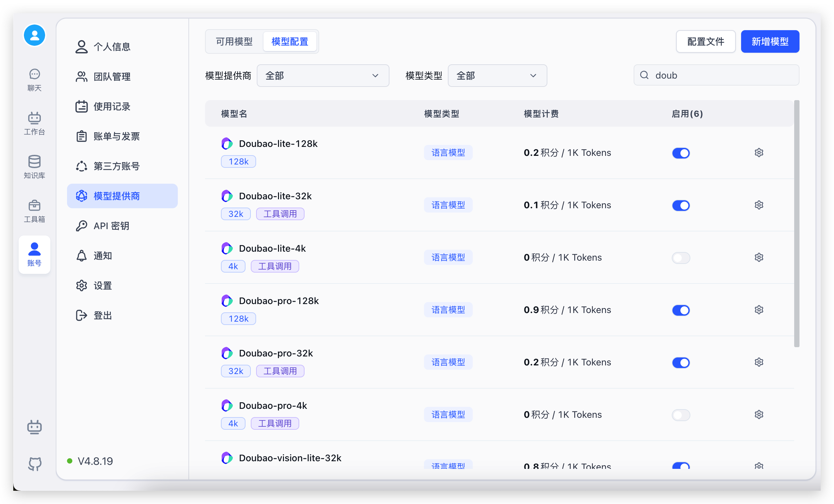Viewport: 834px width, 504px height.
Task: Expand the 模型类型 dropdown
Action: [497, 75]
